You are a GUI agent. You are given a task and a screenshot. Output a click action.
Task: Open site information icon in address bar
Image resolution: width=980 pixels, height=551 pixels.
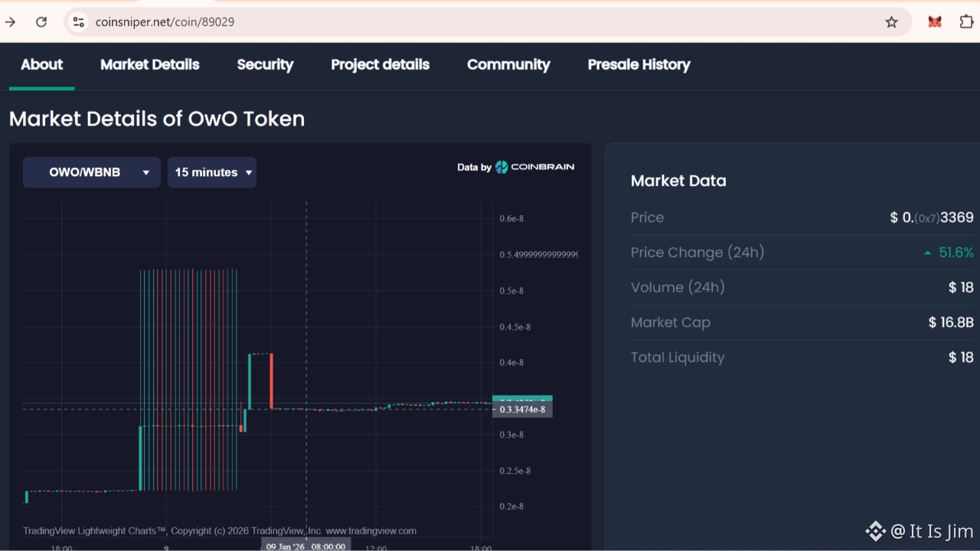pos(79,22)
